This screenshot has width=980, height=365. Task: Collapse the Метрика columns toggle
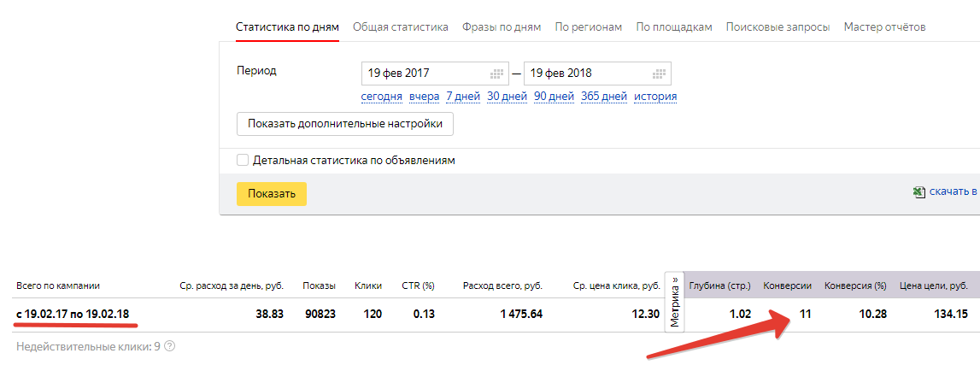[674, 303]
